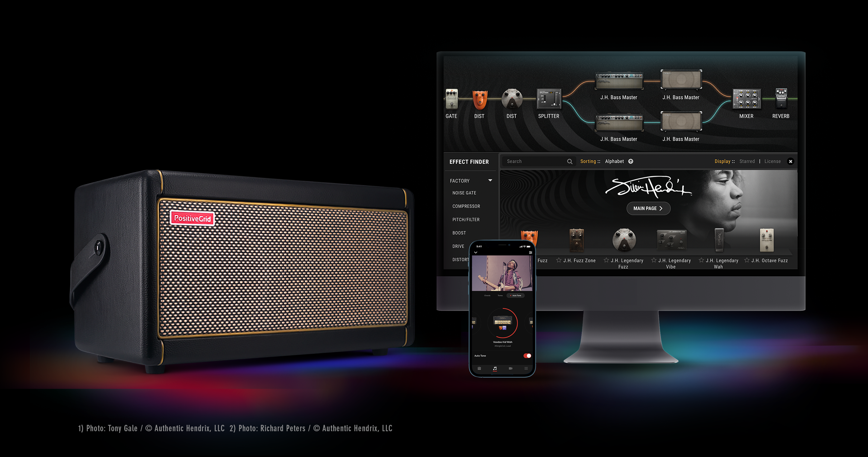This screenshot has width=868, height=457.
Task: Switch to Tones tab on phone
Action: coord(500,295)
